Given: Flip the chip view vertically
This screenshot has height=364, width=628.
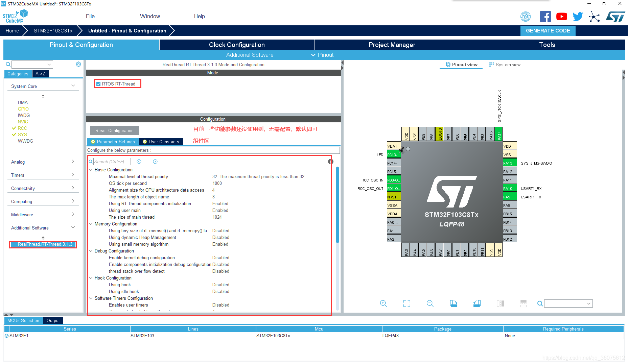Looking at the screenshot, I should [524, 304].
